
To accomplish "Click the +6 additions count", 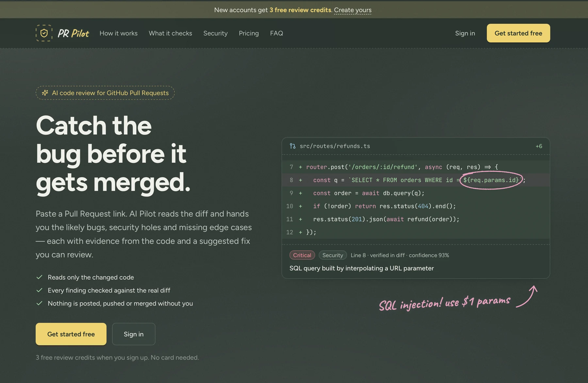I will pos(539,146).
